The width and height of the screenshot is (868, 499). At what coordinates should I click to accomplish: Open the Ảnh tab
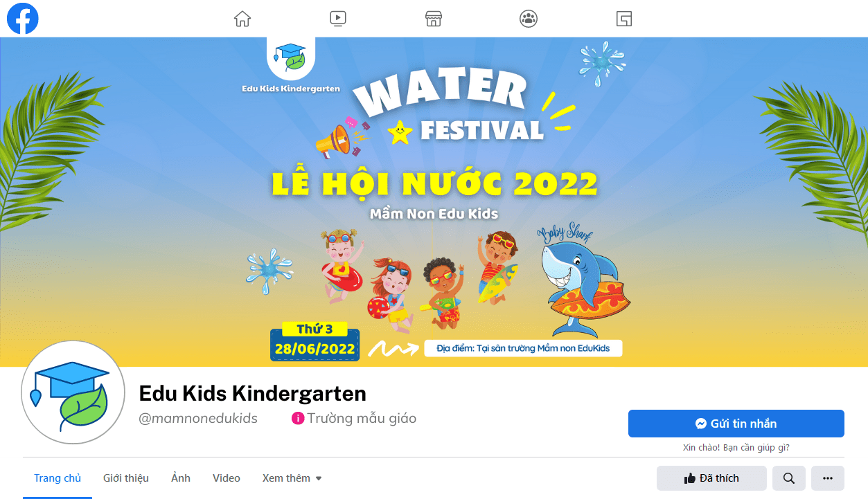[x=181, y=478]
